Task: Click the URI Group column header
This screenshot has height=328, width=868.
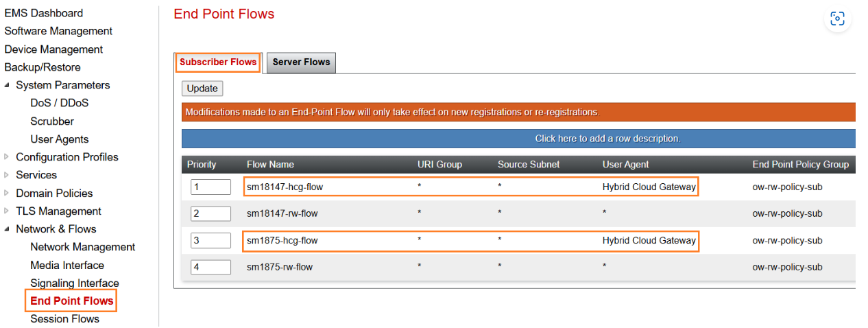Action: pos(439,165)
